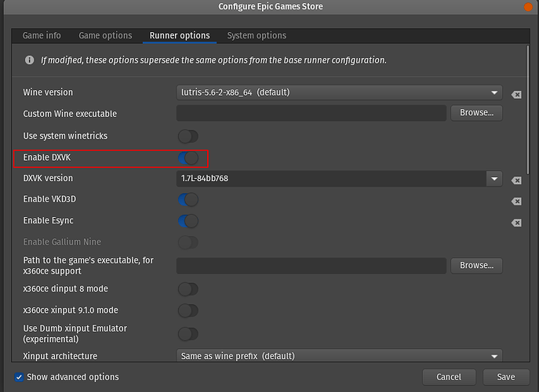Open the Wine version dropdown
This screenshot has height=392, width=539.
tap(339, 93)
